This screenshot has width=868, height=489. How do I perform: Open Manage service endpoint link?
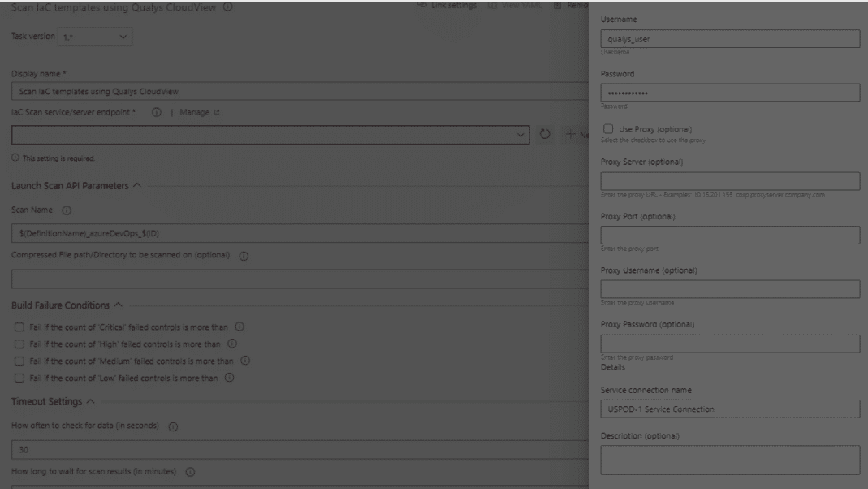tap(199, 112)
